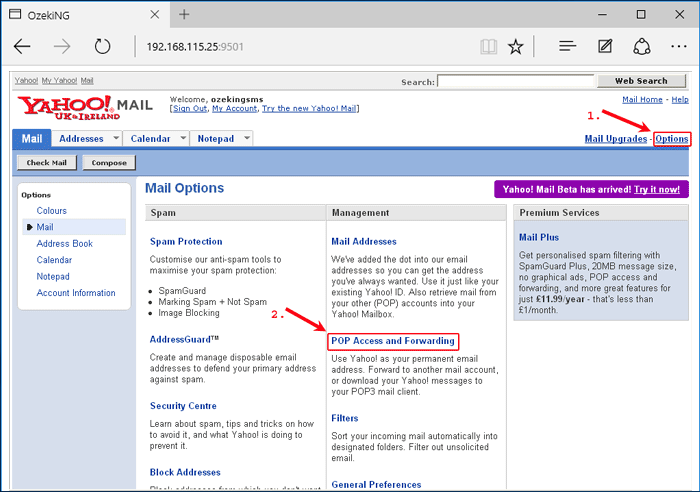Make a web note with pen icon
Image resolution: width=700 pixels, height=492 pixels.
605,46
